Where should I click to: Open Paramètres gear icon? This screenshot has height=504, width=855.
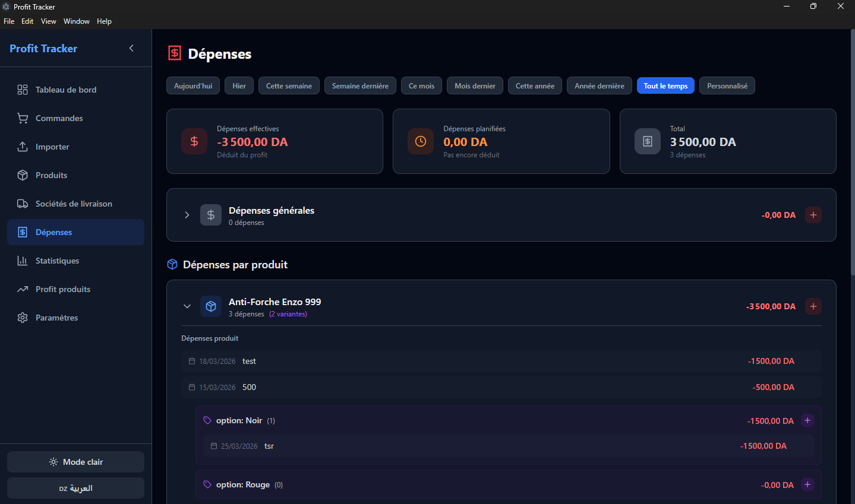coord(23,318)
